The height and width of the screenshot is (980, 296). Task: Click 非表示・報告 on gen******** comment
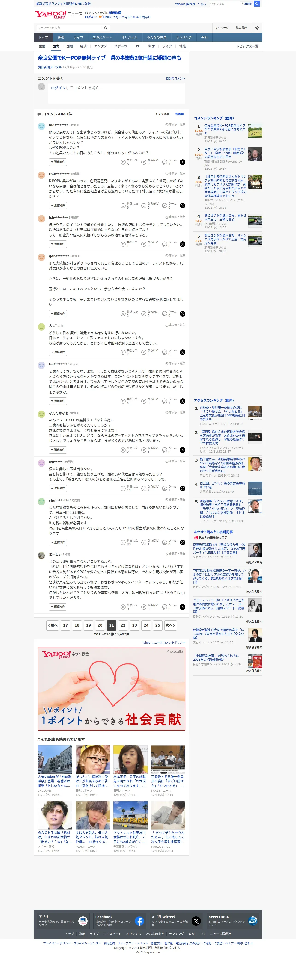[175, 255]
